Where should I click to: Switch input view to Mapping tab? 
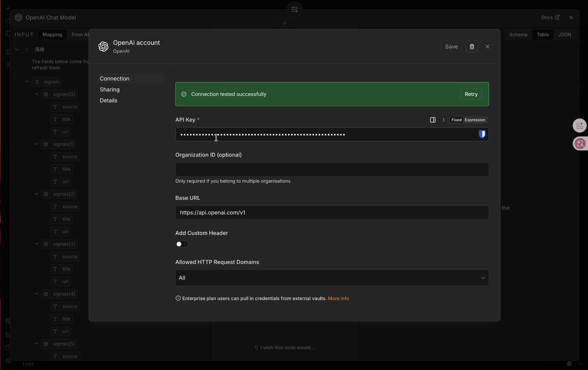[x=52, y=34]
